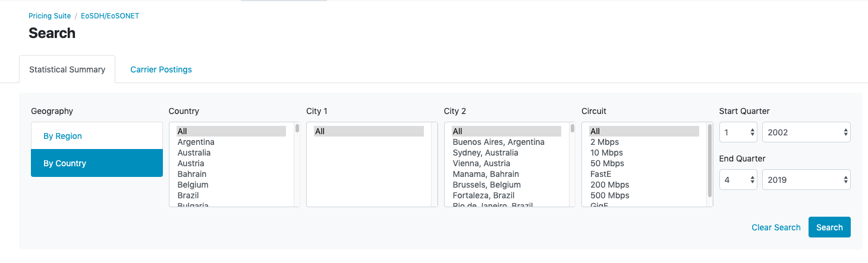The width and height of the screenshot is (868, 263).
Task: Click the blue Search button
Action: 829,227
